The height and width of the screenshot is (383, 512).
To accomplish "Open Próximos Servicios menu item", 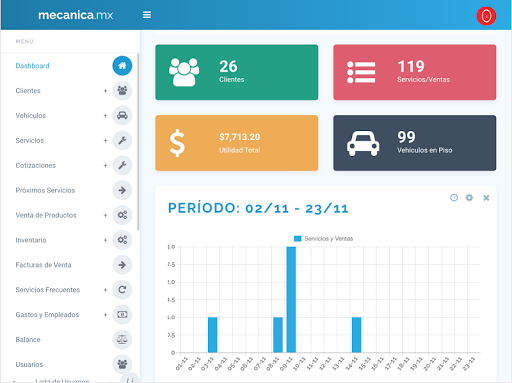I will coord(45,190).
